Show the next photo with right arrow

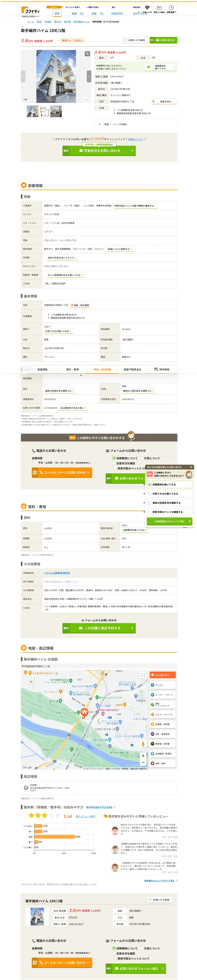[x=89, y=76]
